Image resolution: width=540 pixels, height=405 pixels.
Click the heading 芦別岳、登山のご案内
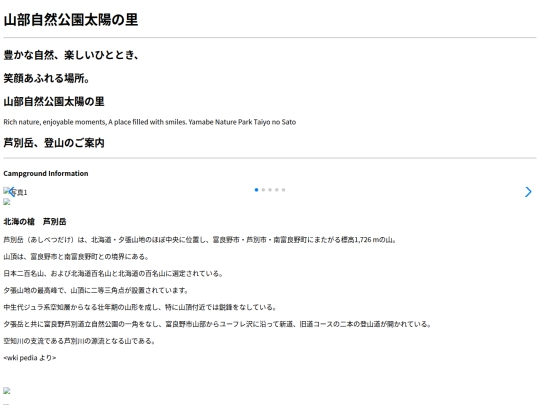tap(54, 143)
